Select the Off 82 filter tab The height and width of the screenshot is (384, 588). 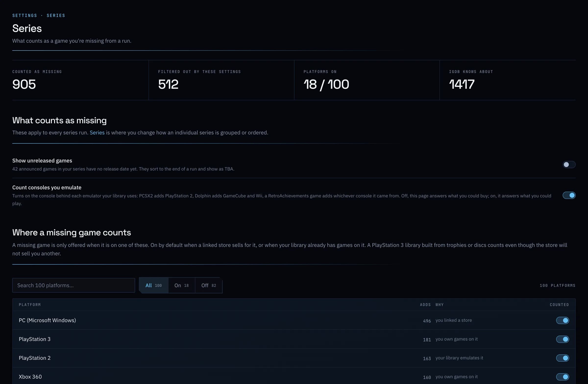(x=209, y=285)
